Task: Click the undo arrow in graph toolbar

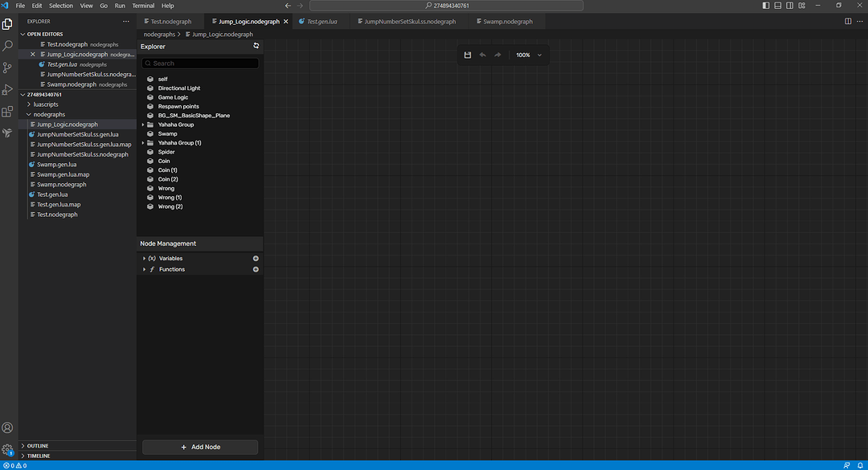Action: pos(483,55)
